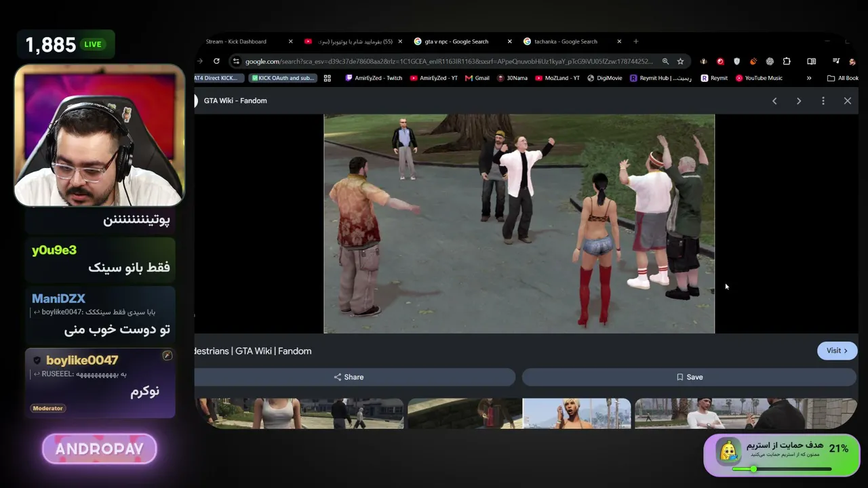
Task: Click the ANDROPAY banner in the stream overlay
Action: 100,449
